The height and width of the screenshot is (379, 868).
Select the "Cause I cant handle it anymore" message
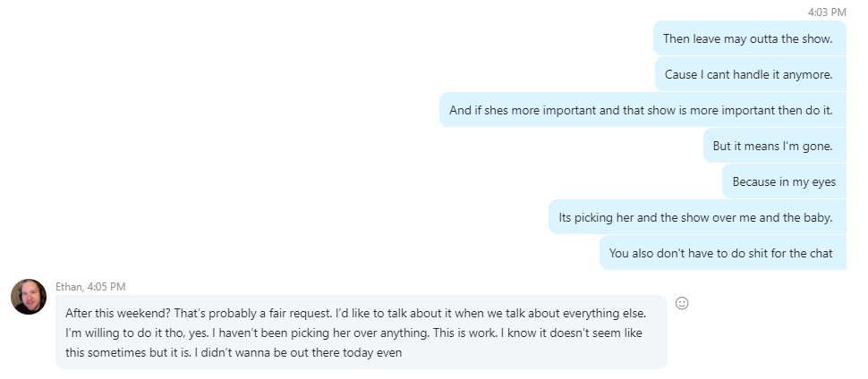[751, 74]
